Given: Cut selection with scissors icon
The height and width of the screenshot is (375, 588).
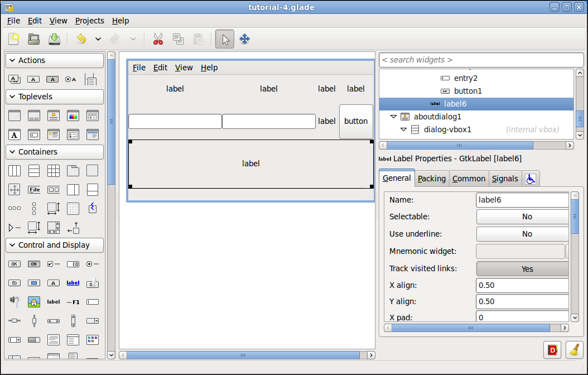Looking at the screenshot, I should 158,39.
